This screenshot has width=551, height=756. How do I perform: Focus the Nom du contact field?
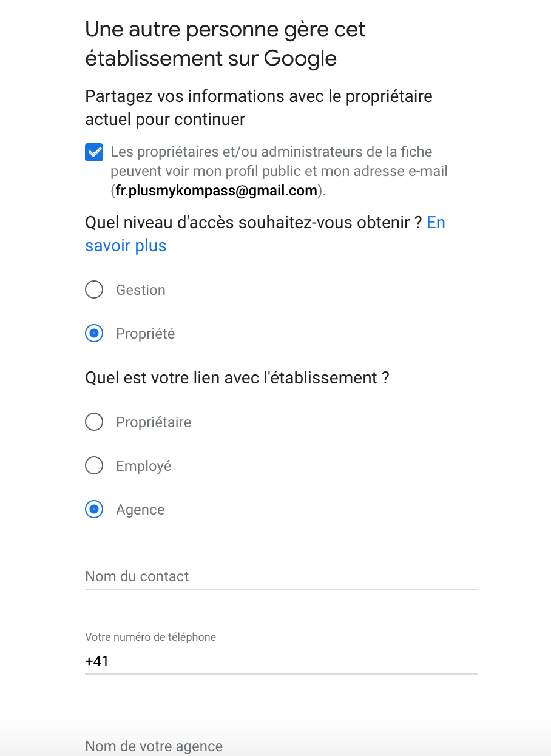[282, 576]
